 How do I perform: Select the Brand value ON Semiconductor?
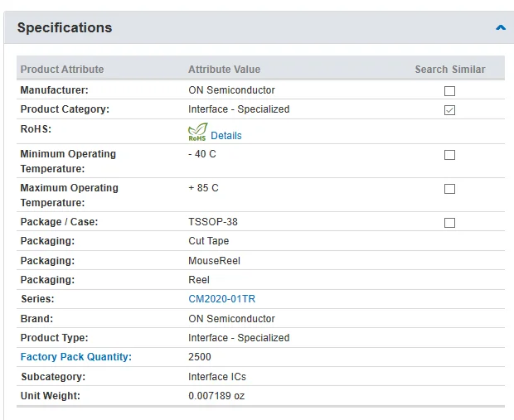[231, 319]
